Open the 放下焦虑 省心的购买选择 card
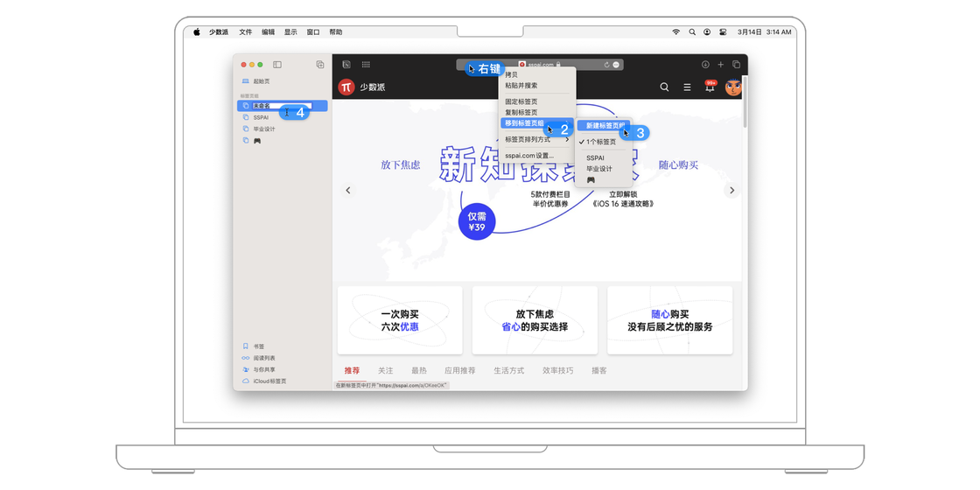 pos(535,320)
